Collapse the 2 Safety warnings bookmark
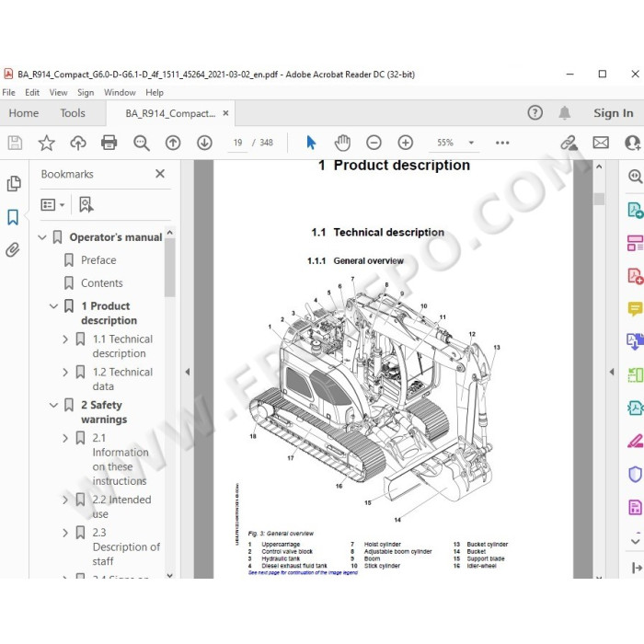 pyautogui.click(x=53, y=405)
